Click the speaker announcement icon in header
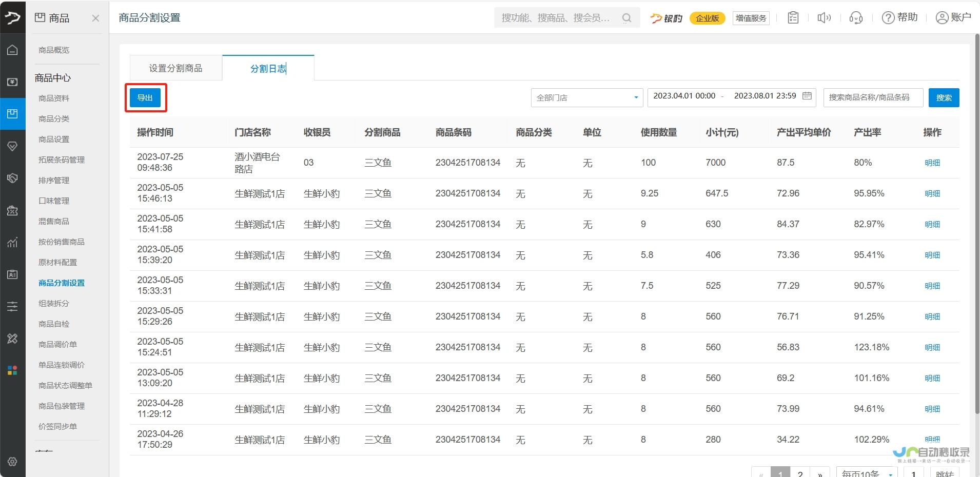 [824, 18]
